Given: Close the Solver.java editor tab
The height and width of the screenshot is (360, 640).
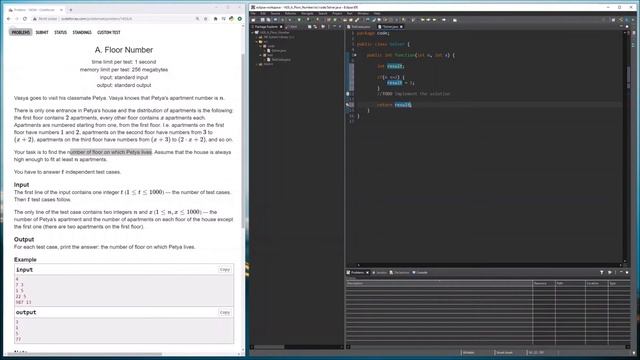Looking at the screenshot, I should point(401,27).
